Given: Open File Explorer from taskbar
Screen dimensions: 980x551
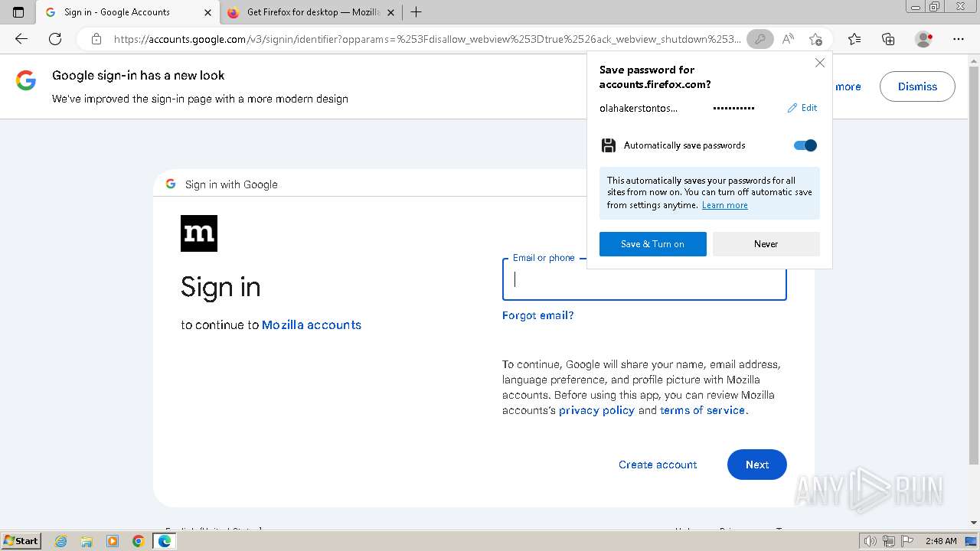Looking at the screenshot, I should tap(87, 541).
